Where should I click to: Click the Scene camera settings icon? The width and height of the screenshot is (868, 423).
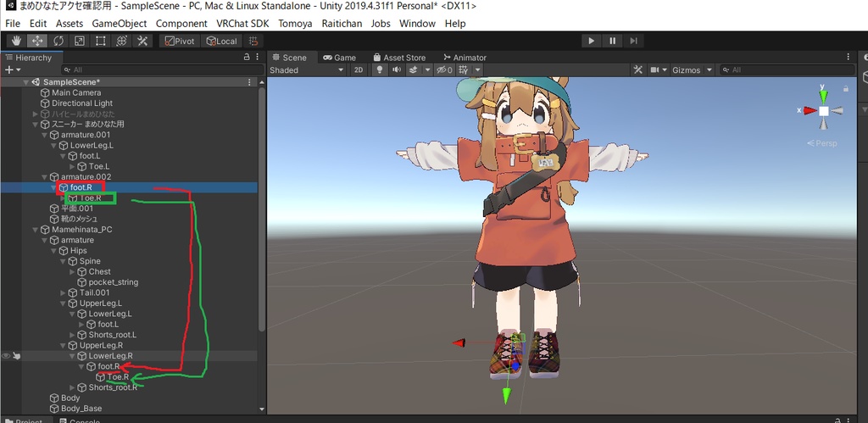pos(655,70)
